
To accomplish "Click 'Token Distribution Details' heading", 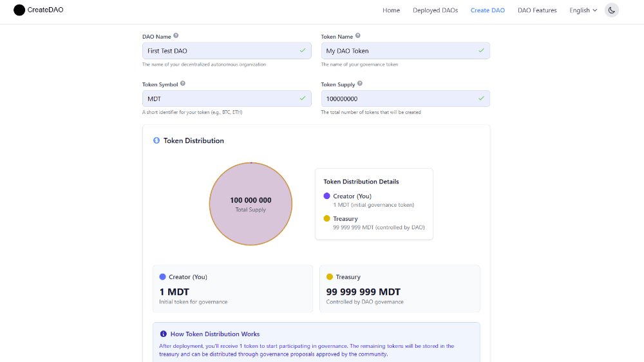I will 361,182.
